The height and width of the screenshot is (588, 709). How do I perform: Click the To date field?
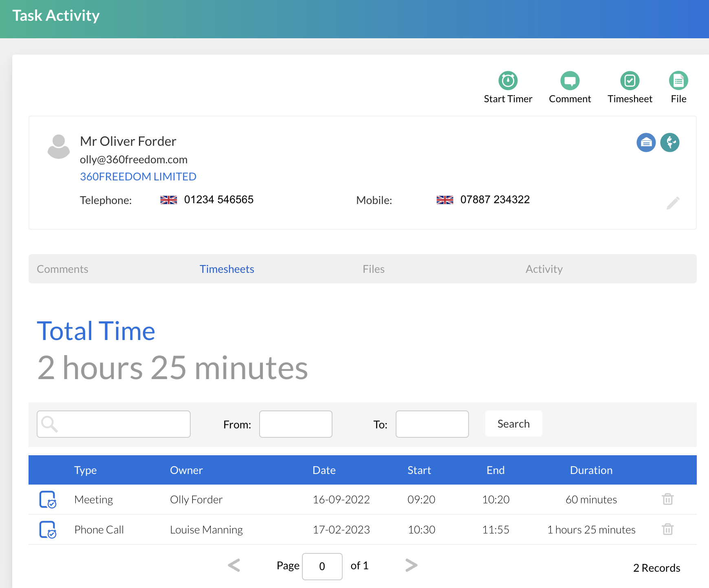click(432, 424)
